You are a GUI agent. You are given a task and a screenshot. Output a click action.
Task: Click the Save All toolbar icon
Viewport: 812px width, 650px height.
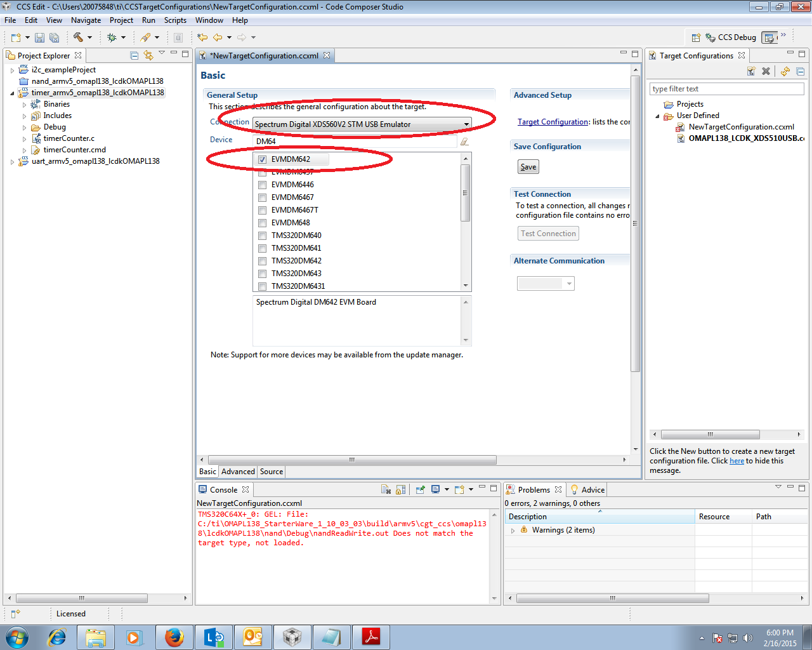click(54, 37)
